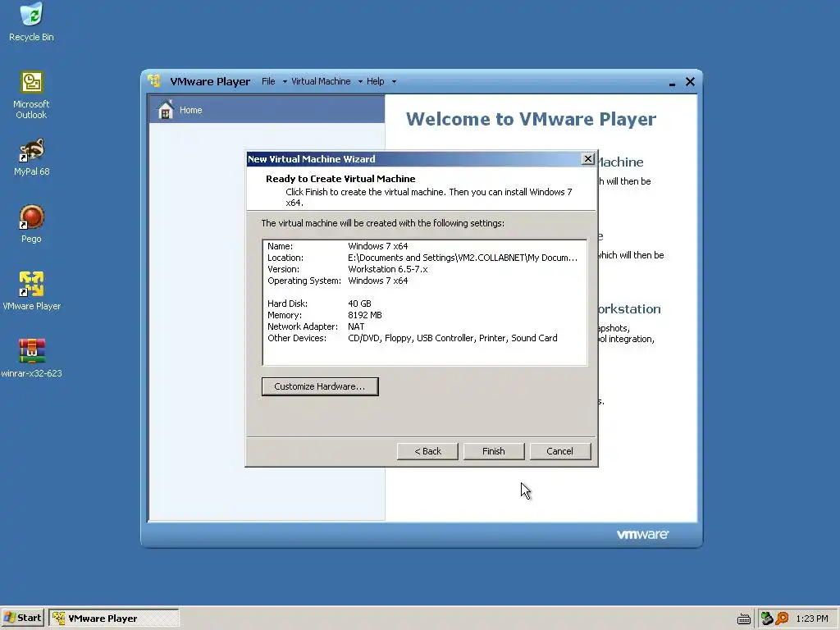This screenshot has height=630, width=840.
Task: Expand the Virtual Machine dropdown arrow
Action: point(360,82)
